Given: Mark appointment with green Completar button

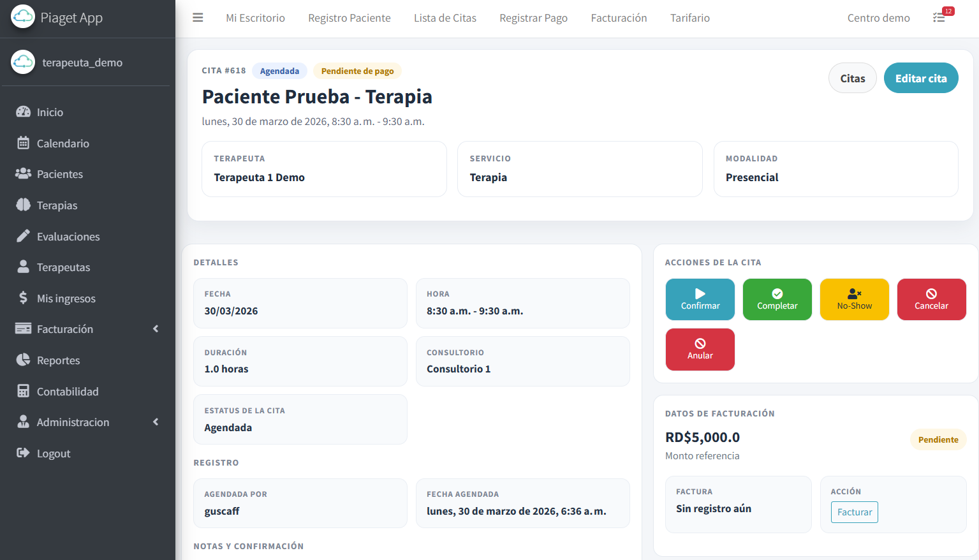Looking at the screenshot, I should click(x=777, y=299).
